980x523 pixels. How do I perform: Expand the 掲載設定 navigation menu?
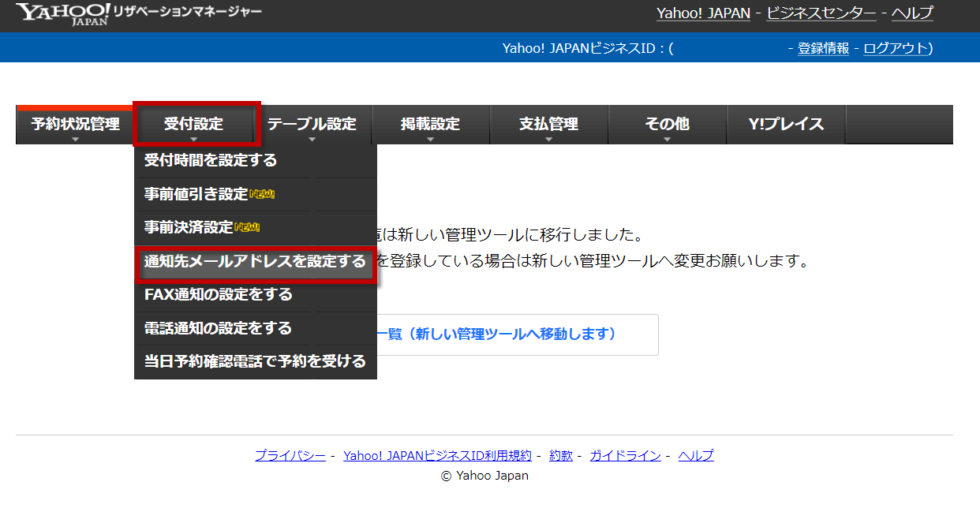pos(431,125)
